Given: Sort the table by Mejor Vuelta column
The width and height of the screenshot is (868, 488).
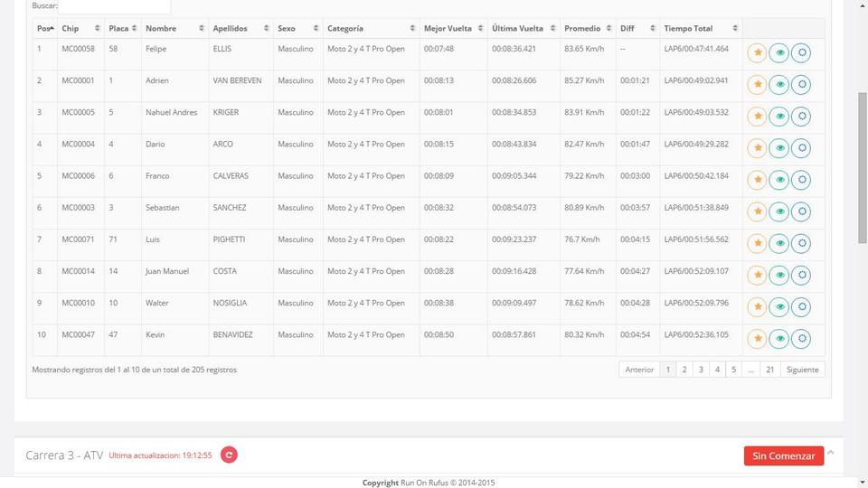Looking at the screenshot, I should click(x=453, y=28).
